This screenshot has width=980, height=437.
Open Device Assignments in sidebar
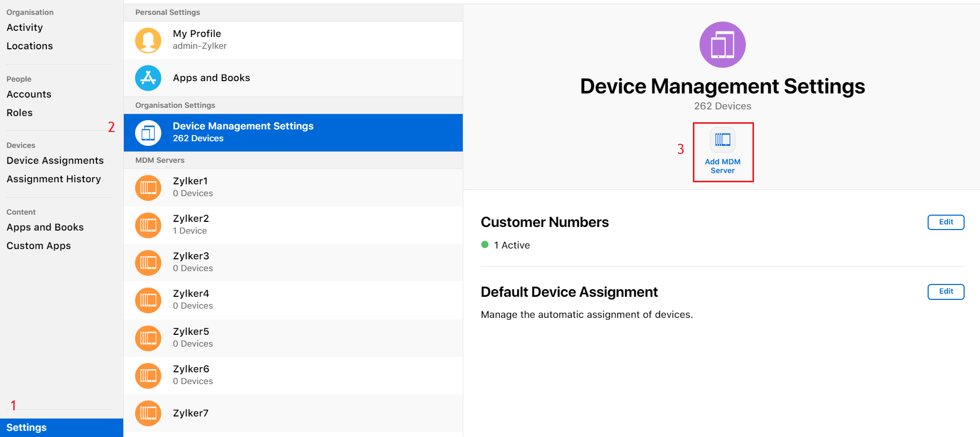[55, 161]
